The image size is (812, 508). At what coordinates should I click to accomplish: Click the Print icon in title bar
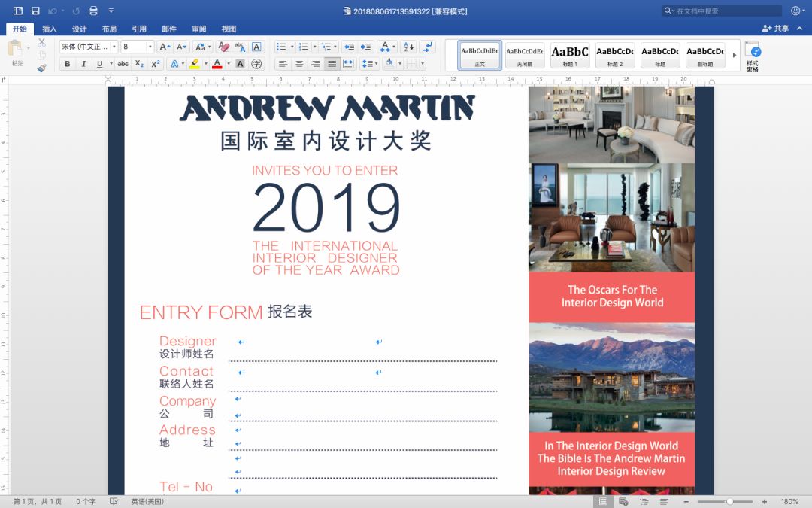(x=93, y=11)
